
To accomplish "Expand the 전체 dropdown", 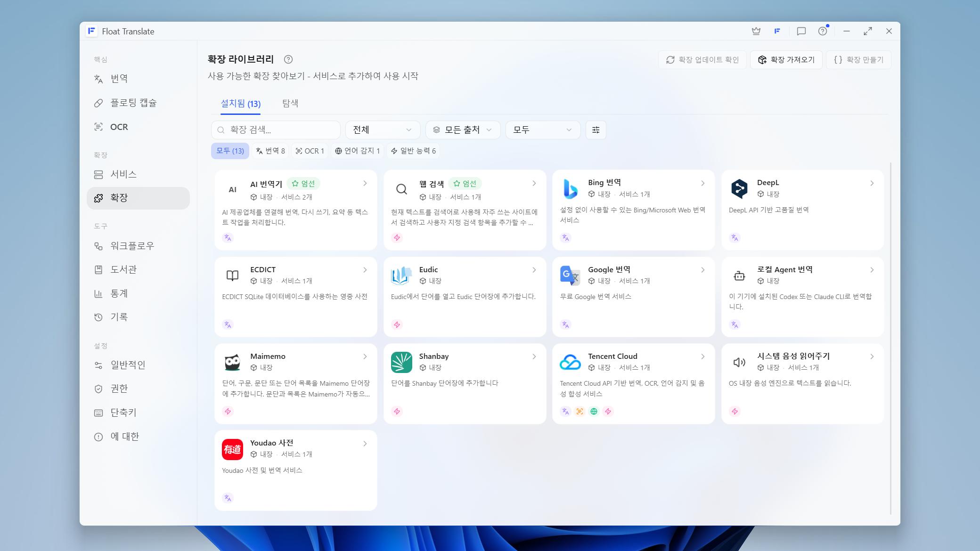I will (x=383, y=130).
